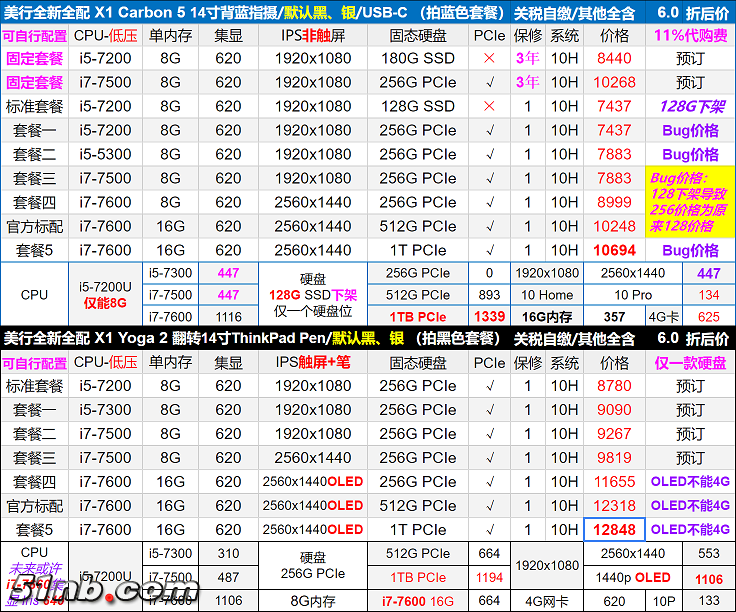Click the purple 128G下架 status cell
The width and height of the screenshot is (736, 612).
[690, 106]
